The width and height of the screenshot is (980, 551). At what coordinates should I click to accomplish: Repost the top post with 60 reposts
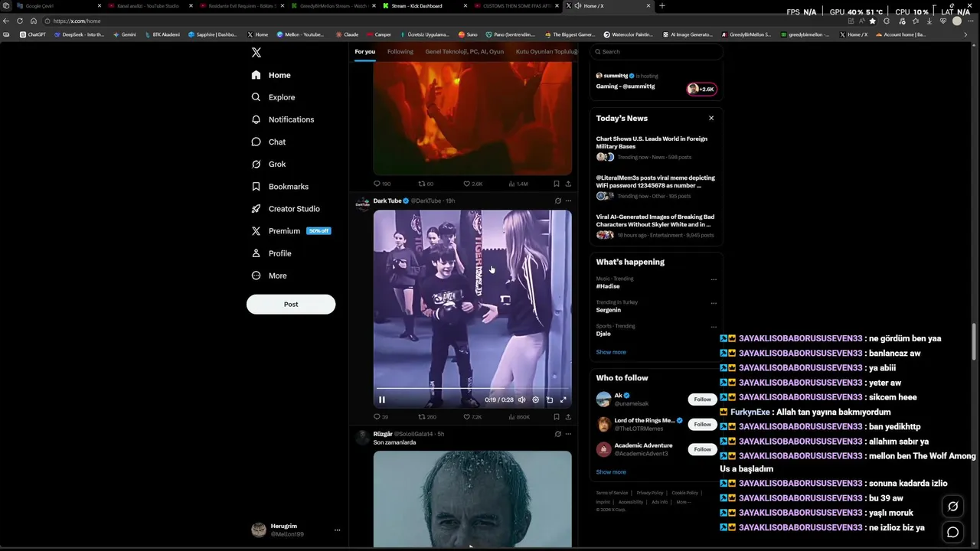click(426, 184)
